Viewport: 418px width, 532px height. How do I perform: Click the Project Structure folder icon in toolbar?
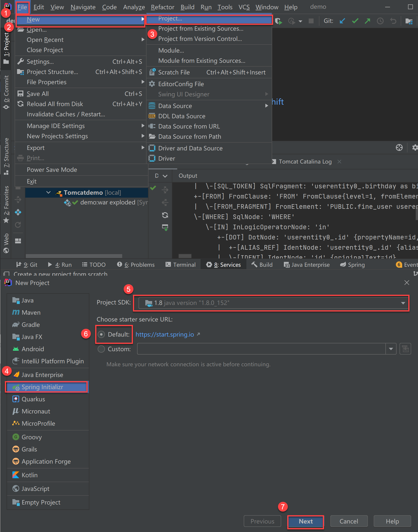(x=409, y=21)
